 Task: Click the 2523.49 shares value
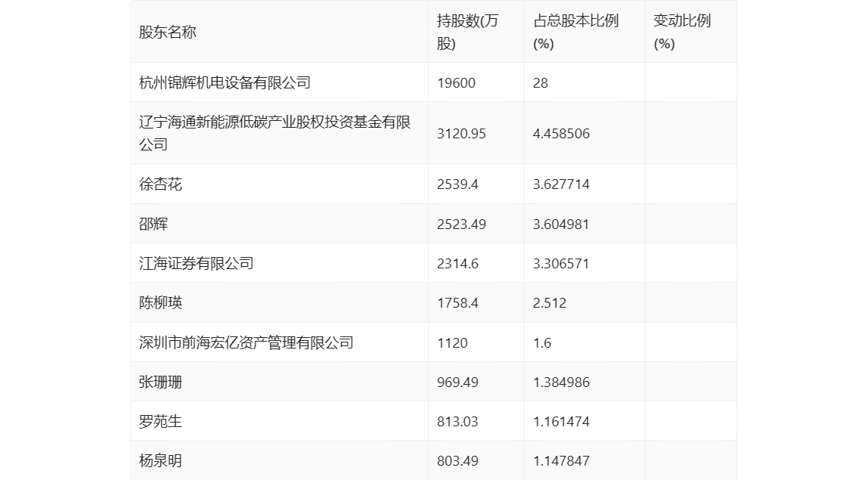(x=461, y=225)
